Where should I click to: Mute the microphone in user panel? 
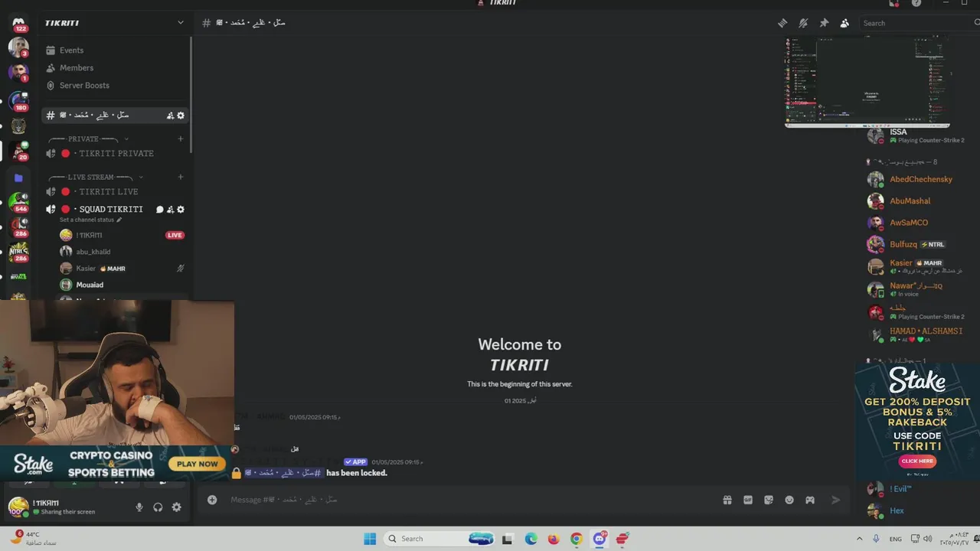139,507
